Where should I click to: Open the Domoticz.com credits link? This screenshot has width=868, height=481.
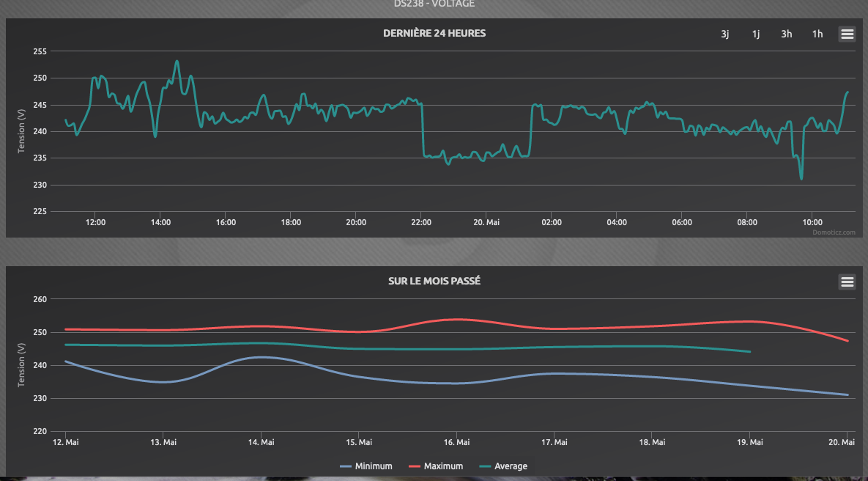[834, 232]
